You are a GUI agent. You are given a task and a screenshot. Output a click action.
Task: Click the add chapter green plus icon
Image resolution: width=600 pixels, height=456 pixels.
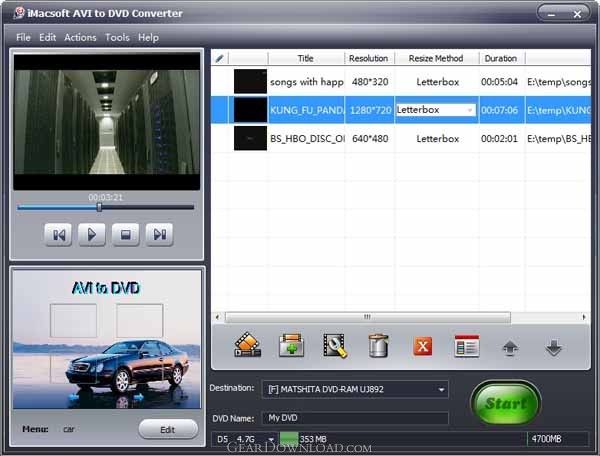292,345
